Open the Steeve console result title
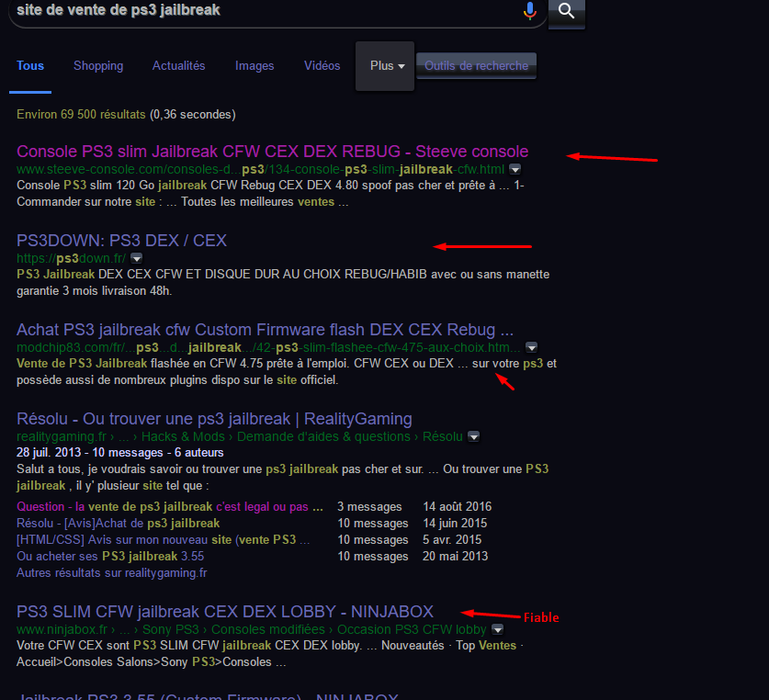Screen dimensions: 769x700 click(272, 151)
